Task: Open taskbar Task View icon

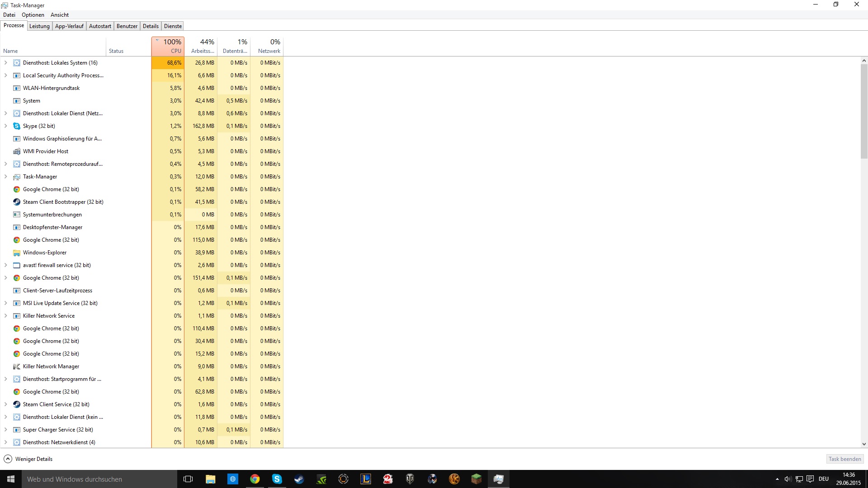Action: pyautogui.click(x=188, y=479)
